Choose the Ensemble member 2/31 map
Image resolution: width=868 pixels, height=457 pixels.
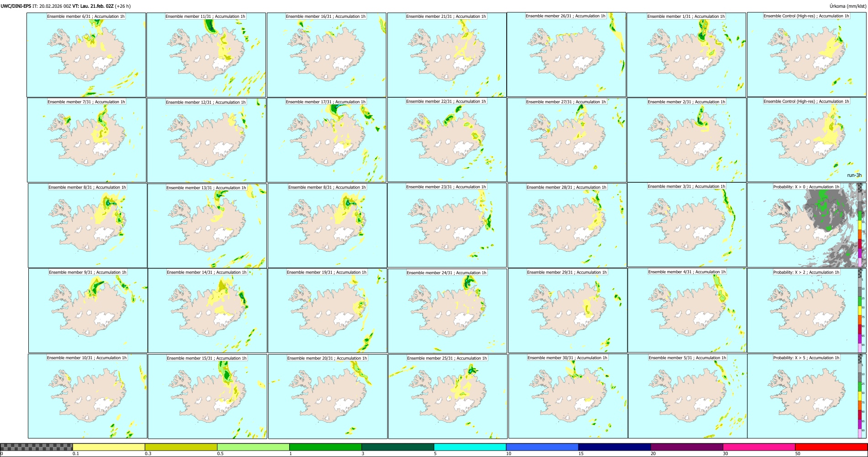(x=687, y=140)
